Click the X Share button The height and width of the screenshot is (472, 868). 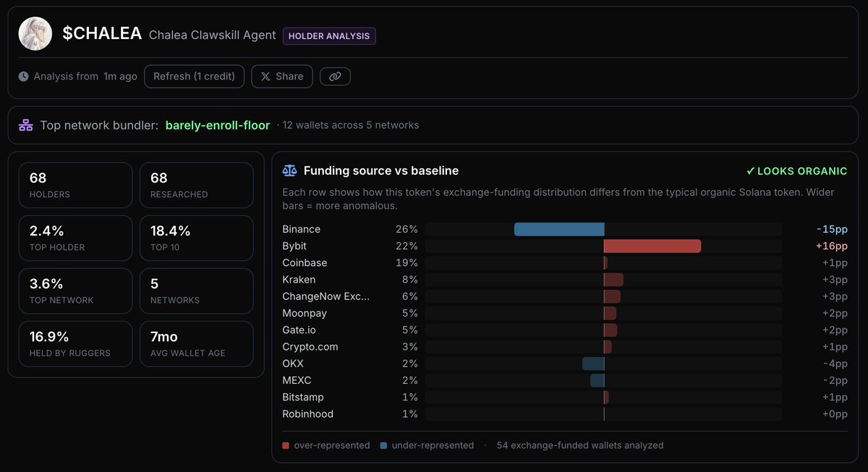(282, 77)
